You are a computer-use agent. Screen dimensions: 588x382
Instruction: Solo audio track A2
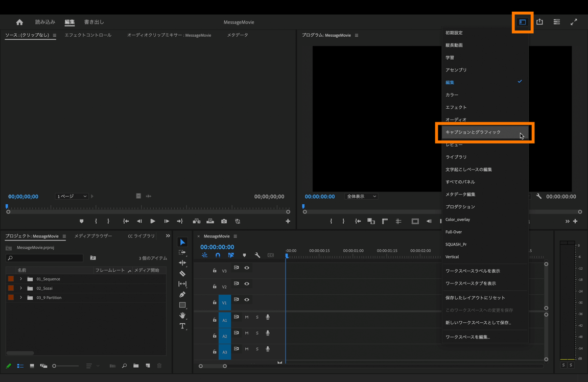click(257, 333)
